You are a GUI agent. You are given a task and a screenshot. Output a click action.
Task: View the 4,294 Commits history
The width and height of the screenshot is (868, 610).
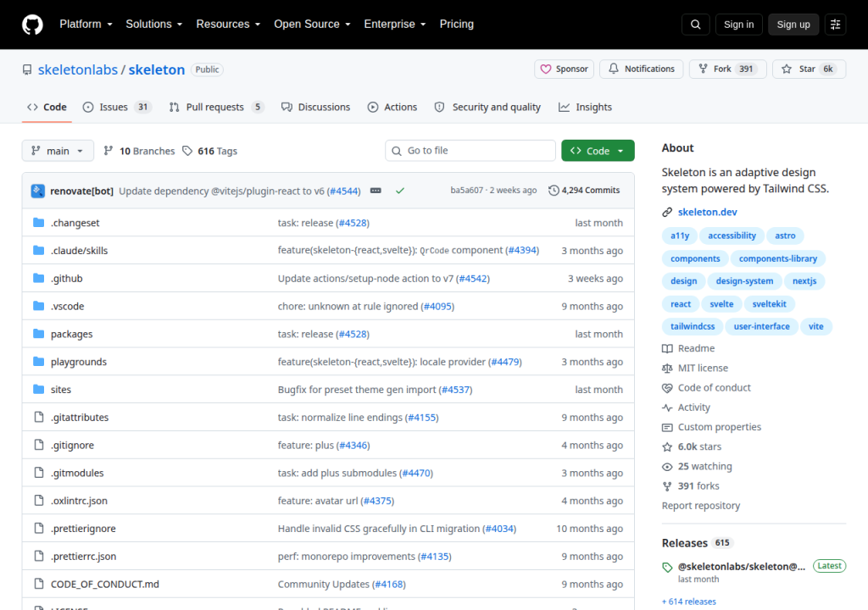(584, 191)
